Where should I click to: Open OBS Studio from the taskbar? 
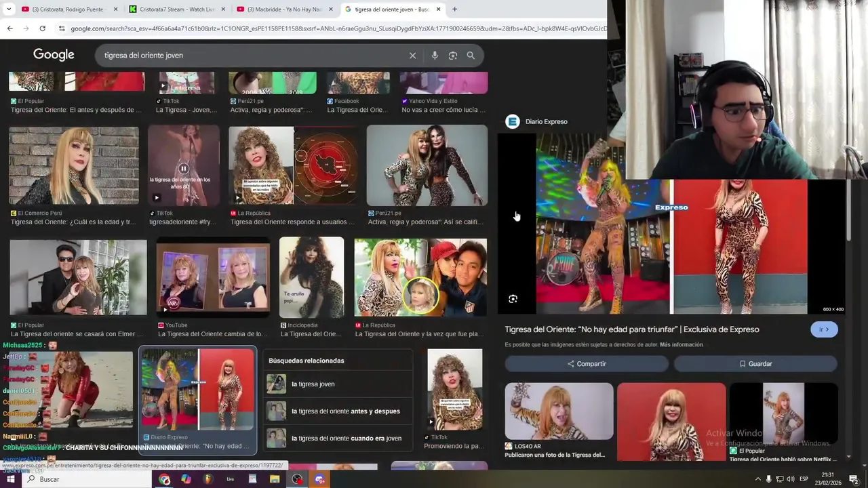tap(297, 479)
